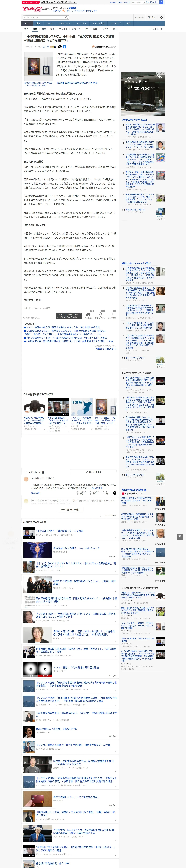186x868 pixels.
Task: Open the settings gear icon
Action: tap(161, 17)
